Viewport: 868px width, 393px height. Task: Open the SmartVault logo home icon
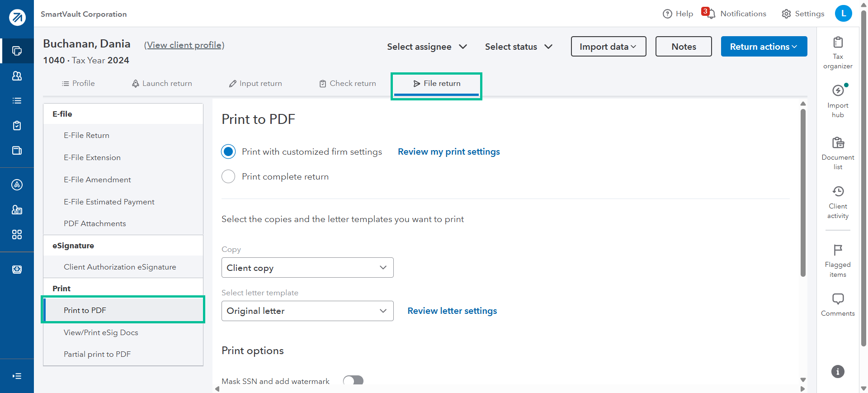pyautogui.click(x=17, y=18)
